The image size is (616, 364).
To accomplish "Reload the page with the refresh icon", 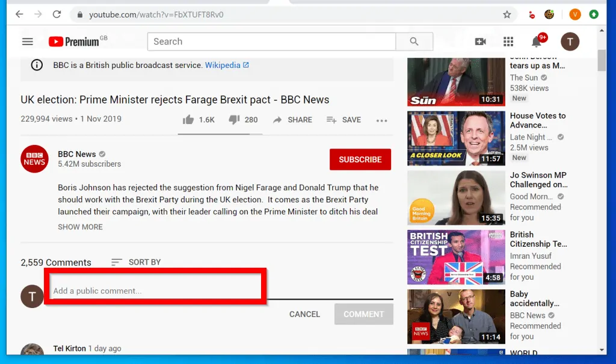I will 57,13.
